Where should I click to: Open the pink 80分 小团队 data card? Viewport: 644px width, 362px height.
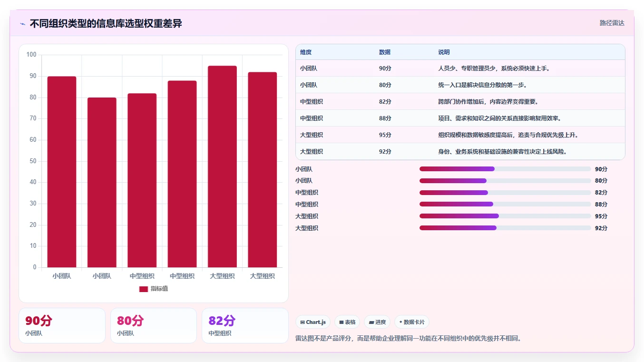[x=154, y=325]
